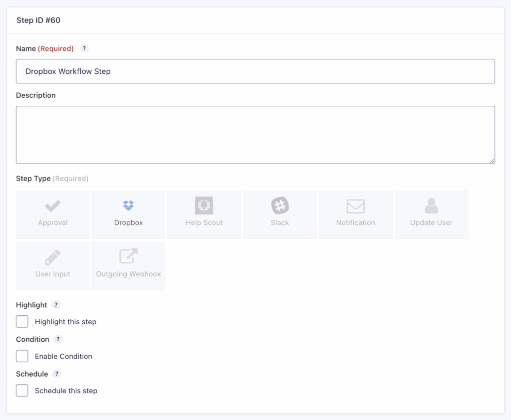Open the help tooltip beside Highlight
This screenshot has height=420, width=511.
click(55, 305)
